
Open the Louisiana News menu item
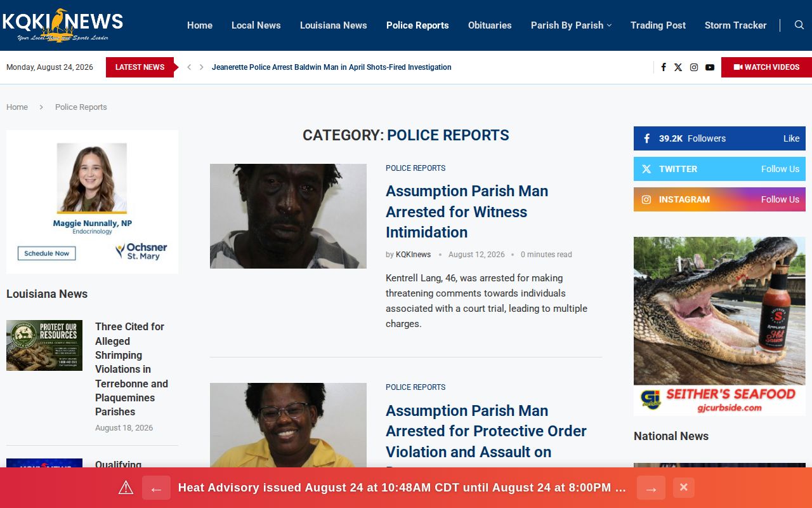(x=334, y=25)
